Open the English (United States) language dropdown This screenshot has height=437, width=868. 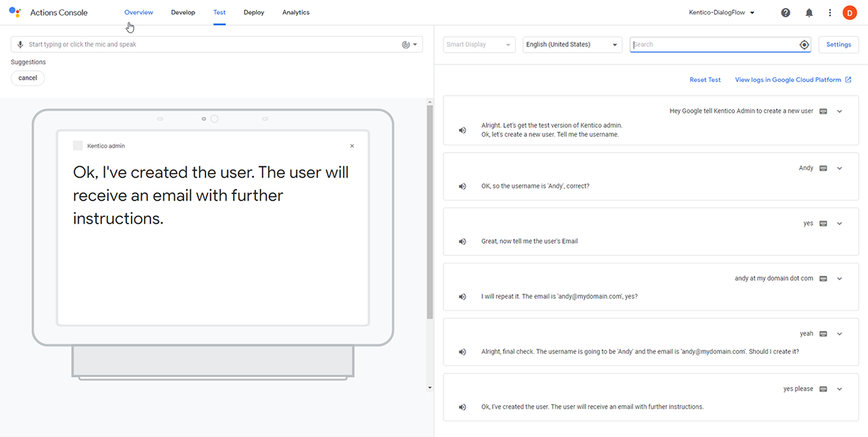[572, 45]
